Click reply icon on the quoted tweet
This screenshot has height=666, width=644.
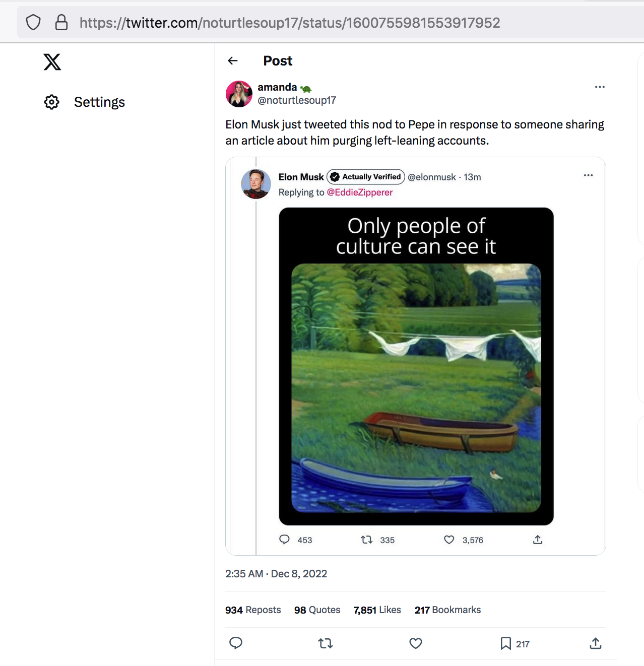point(285,540)
